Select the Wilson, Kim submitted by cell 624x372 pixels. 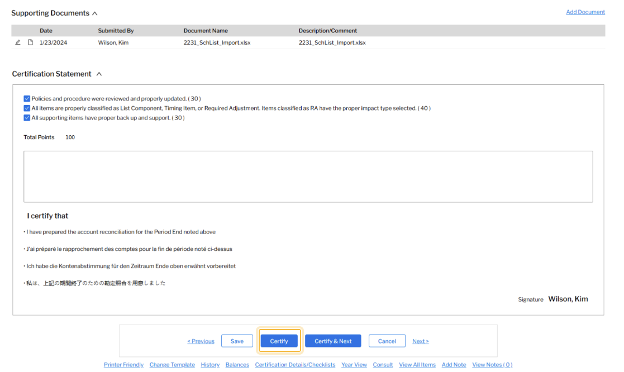[113, 43]
